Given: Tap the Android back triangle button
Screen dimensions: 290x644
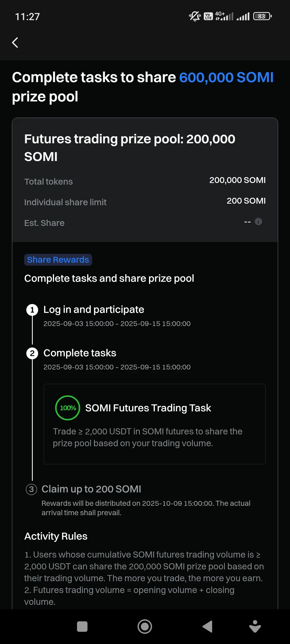Looking at the screenshot, I should [x=207, y=627].
